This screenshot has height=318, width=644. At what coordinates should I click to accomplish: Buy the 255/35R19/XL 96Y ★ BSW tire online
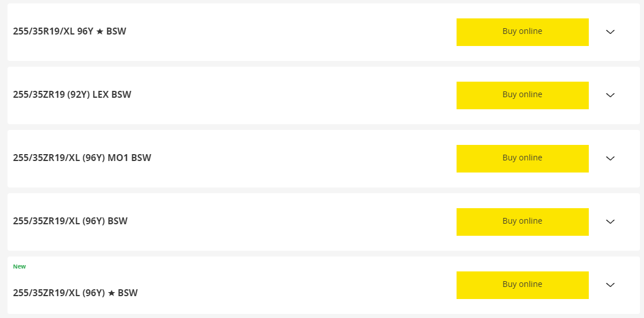click(522, 32)
